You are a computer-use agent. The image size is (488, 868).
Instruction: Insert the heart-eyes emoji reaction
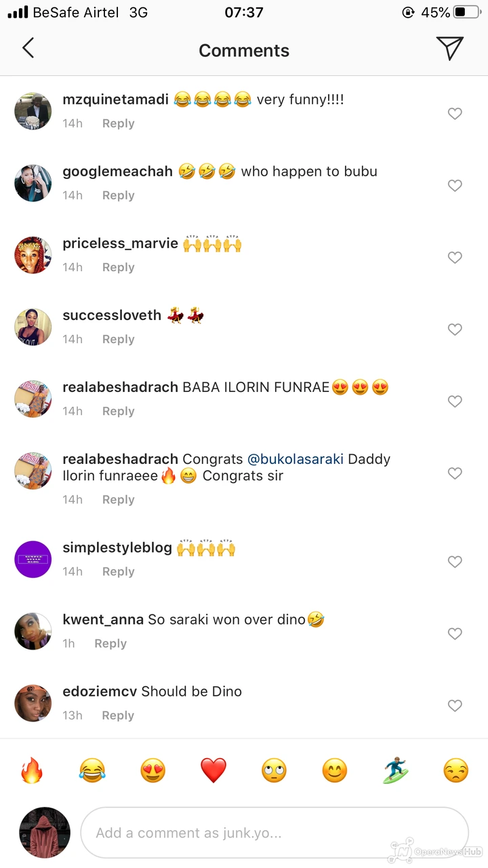pos(152,770)
